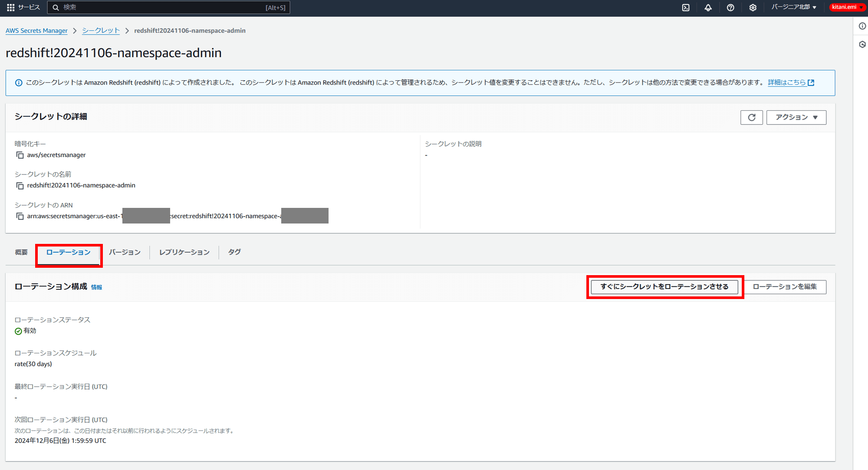Select the rate(30 days) schedule text
868x470 pixels.
coord(33,364)
